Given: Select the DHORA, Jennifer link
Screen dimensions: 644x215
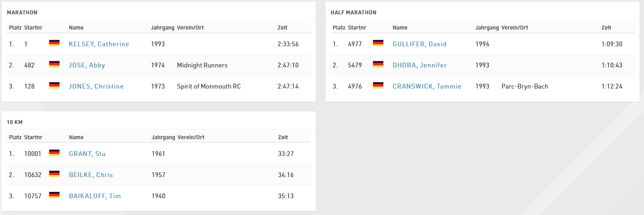Looking at the screenshot, I should point(419,65).
